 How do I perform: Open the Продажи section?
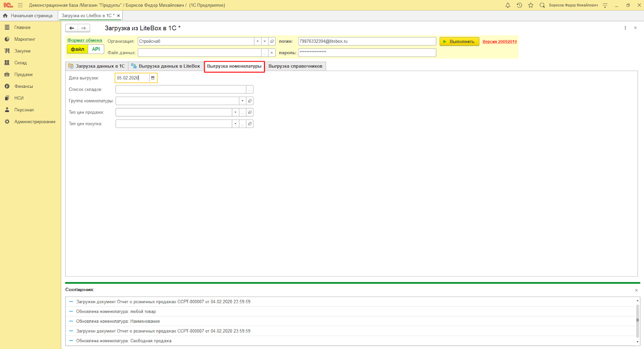pyautogui.click(x=23, y=75)
